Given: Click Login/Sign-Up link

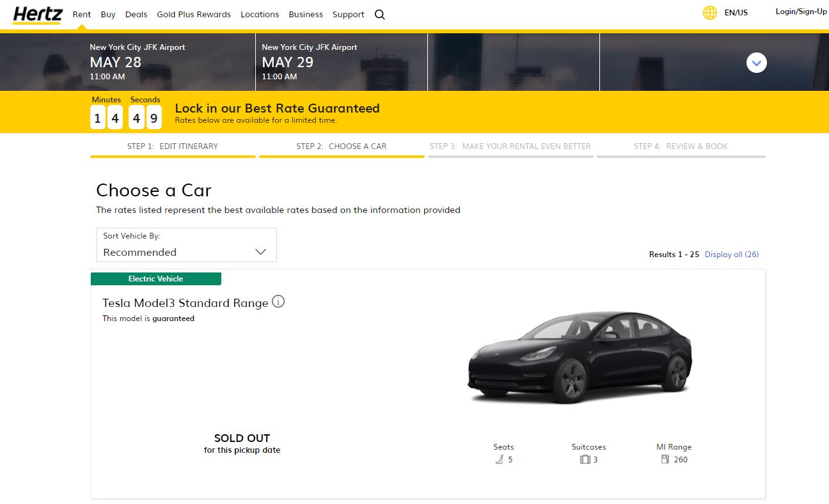Looking at the screenshot, I should coord(801,12).
